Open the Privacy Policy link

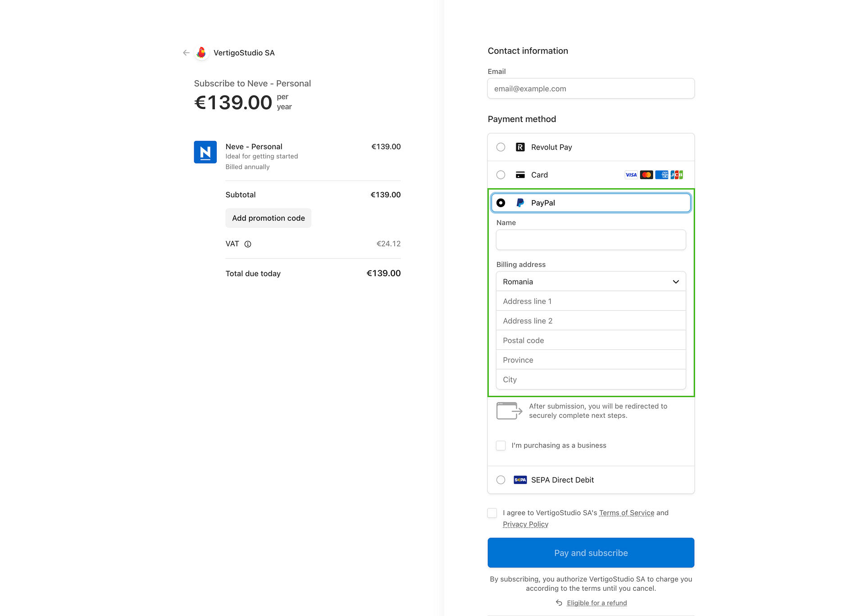[x=525, y=524]
